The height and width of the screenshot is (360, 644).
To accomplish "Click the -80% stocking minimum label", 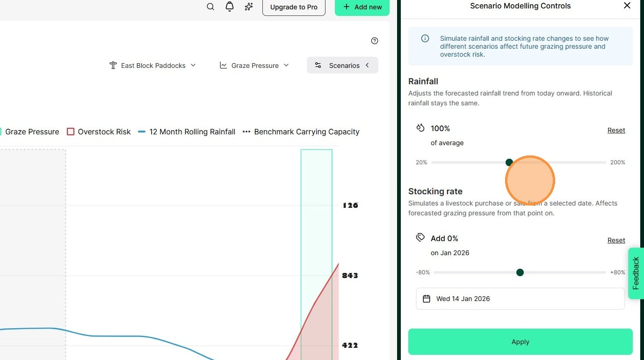I will point(423,272).
